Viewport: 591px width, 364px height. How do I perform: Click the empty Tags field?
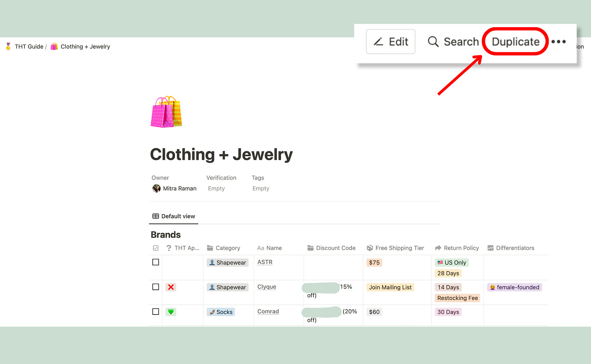[261, 188]
